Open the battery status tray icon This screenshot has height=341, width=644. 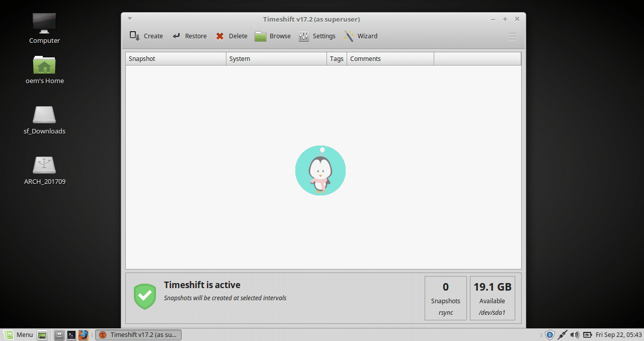point(587,334)
